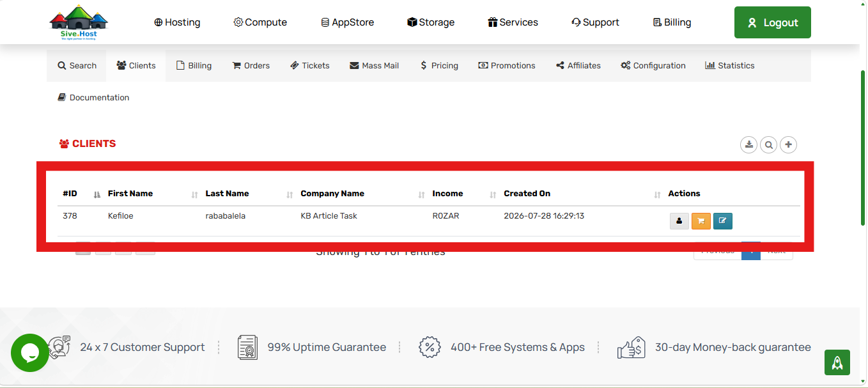Click the date 2026-07-28 16:29:13
The width and height of the screenshot is (868, 388).
coord(544,216)
